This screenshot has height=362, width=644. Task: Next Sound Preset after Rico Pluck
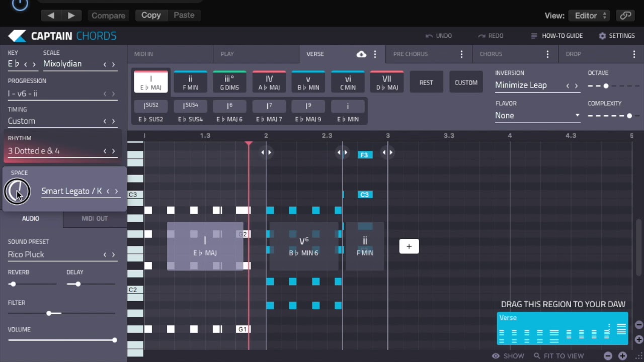[113, 254]
